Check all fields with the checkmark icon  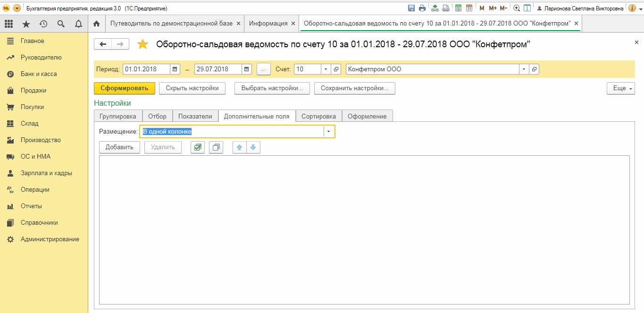[198, 147]
